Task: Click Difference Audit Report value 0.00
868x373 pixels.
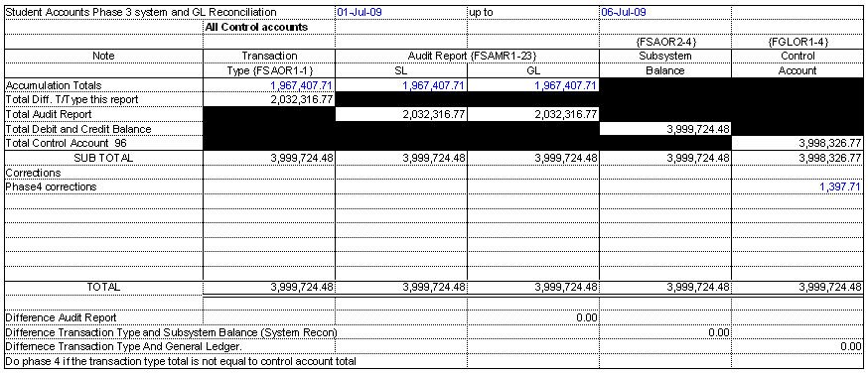Action: (x=533, y=317)
